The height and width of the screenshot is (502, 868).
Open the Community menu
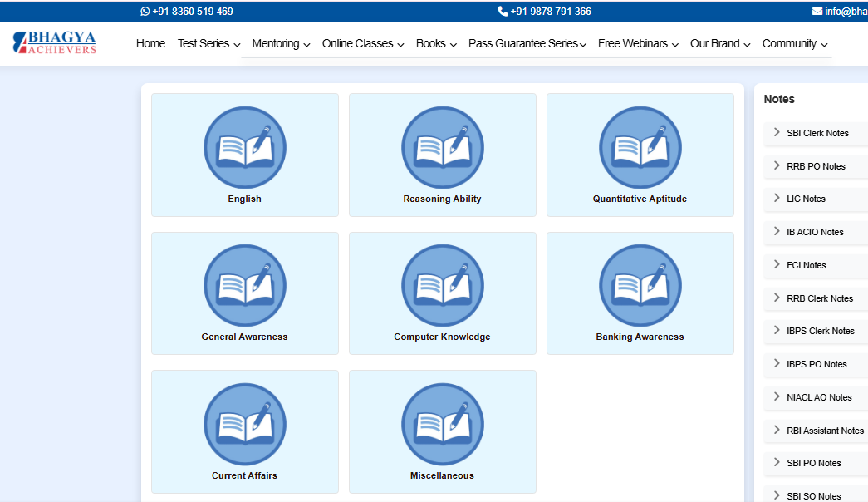click(x=794, y=44)
